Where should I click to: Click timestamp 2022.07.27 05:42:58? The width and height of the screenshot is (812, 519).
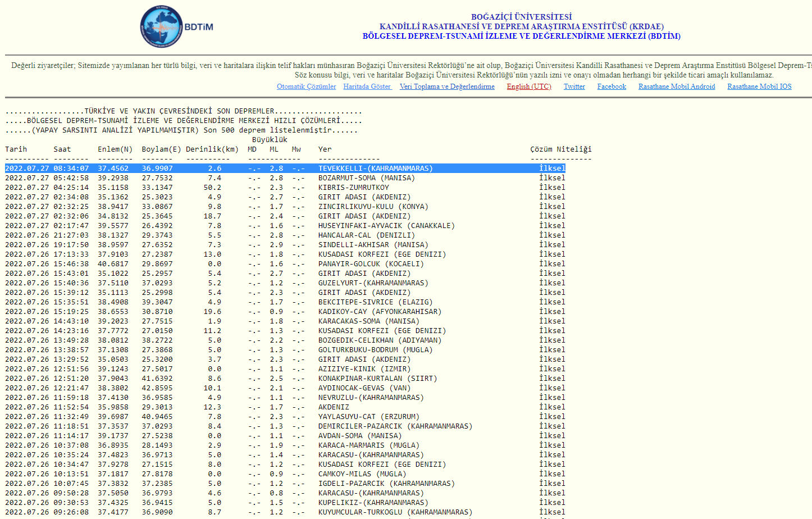tap(47, 178)
